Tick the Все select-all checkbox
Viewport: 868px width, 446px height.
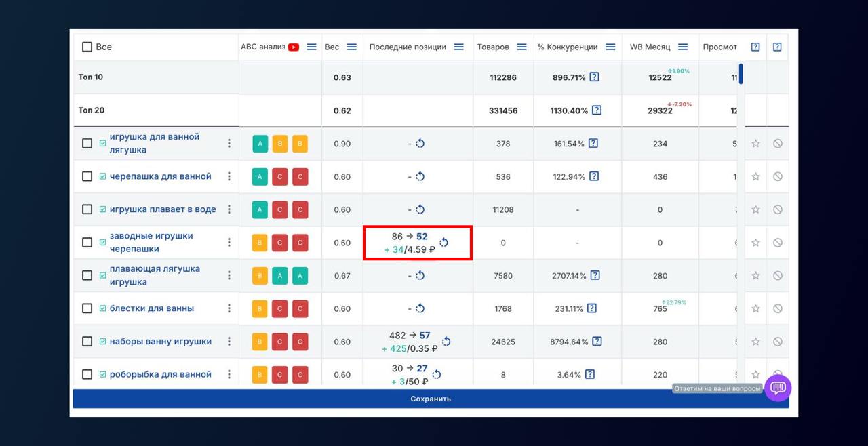click(87, 47)
